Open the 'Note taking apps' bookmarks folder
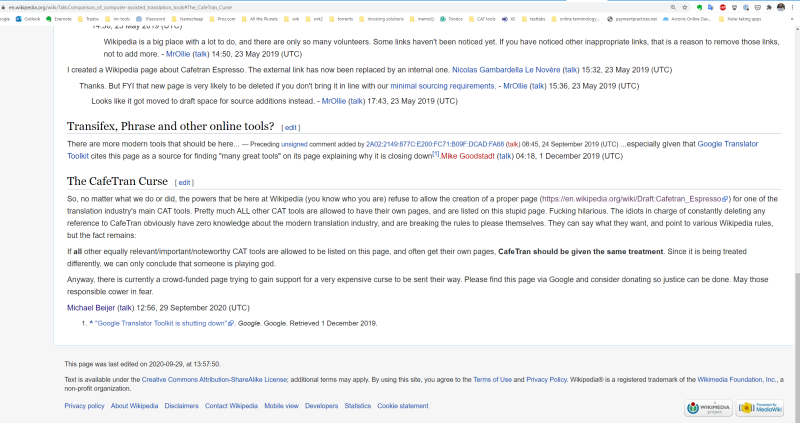This screenshot has width=800, height=423. [740, 19]
